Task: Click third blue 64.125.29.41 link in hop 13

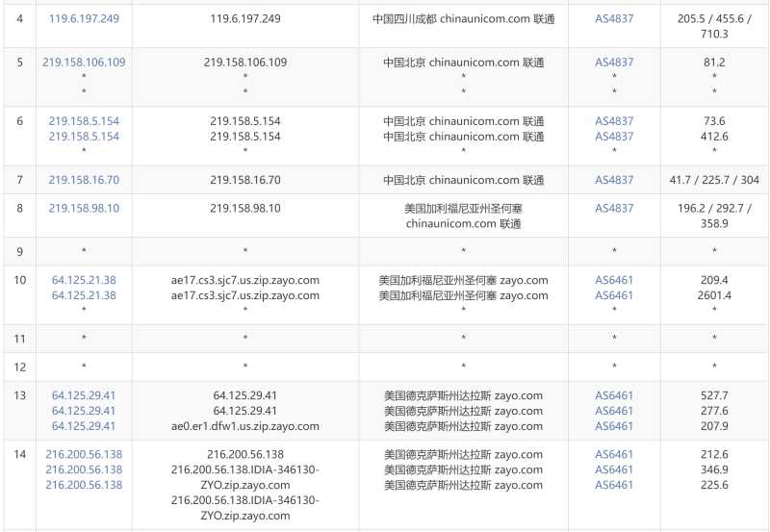Action: [x=84, y=426]
